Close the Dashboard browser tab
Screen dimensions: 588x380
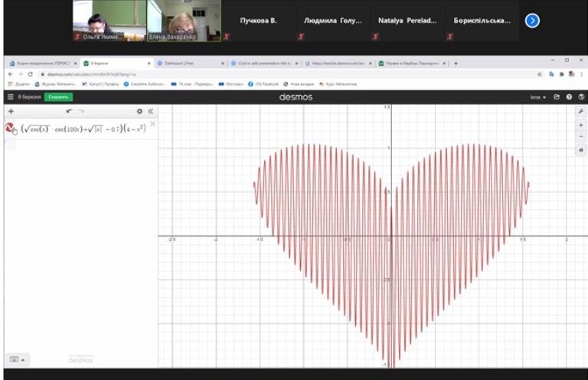click(222, 64)
